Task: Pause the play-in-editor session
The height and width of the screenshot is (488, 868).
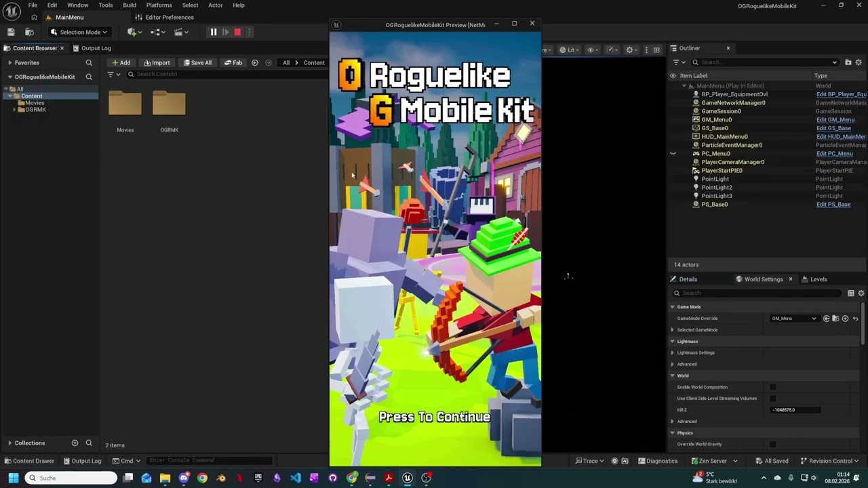Action: click(213, 32)
